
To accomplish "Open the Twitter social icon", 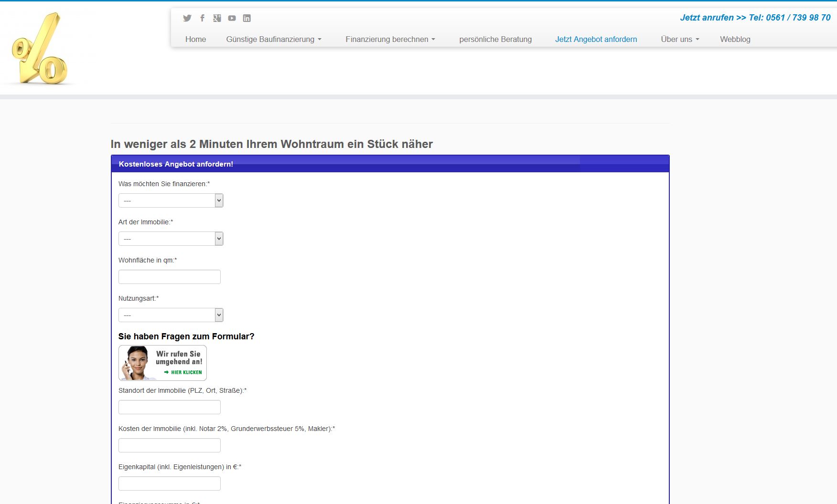I will [x=187, y=18].
